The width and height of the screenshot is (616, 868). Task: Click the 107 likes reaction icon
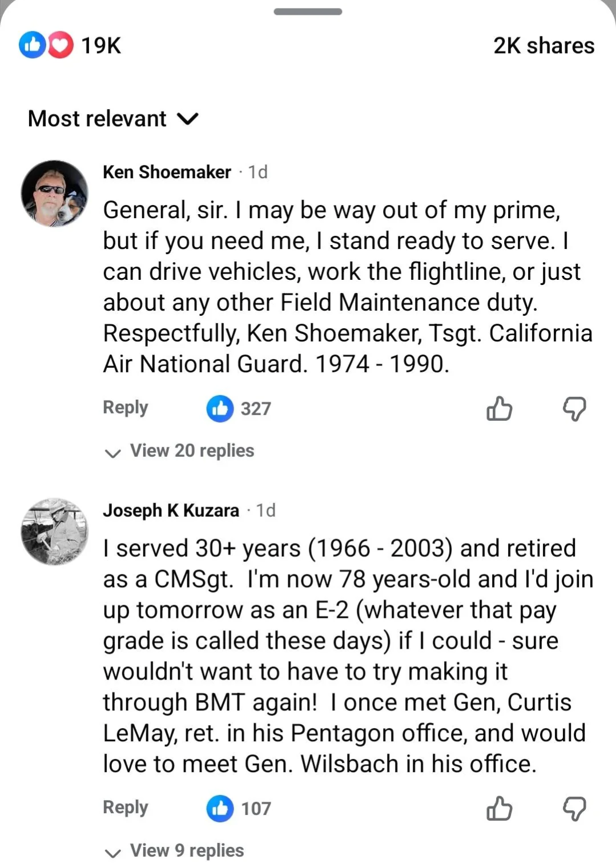coord(220,809)
